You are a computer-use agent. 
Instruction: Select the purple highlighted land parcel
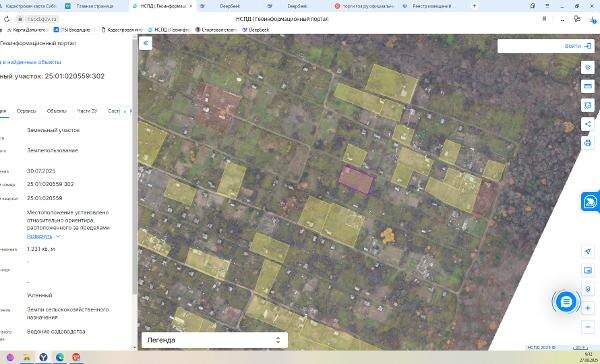click(x=355, y=180)
